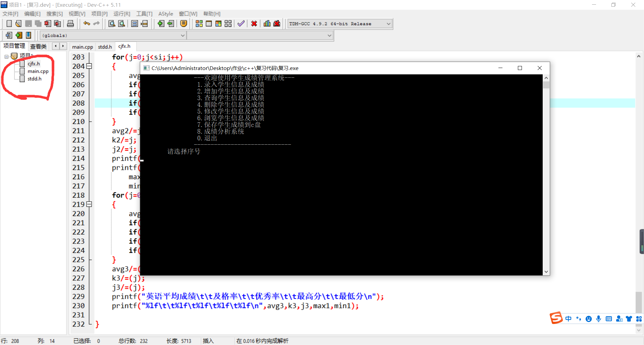Open Sogou soft keyboard icon
The image size is (644, 345).
tap(609, 319)
